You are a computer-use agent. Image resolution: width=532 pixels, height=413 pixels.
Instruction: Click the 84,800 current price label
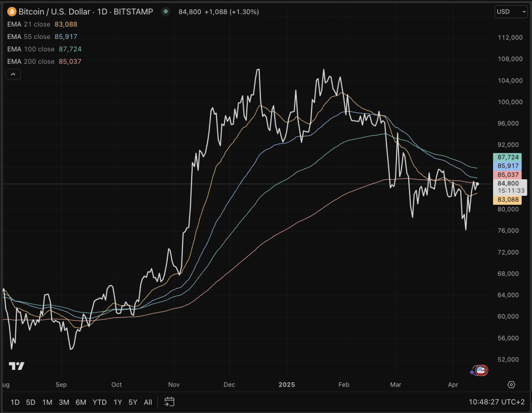[x=510, y=187]
